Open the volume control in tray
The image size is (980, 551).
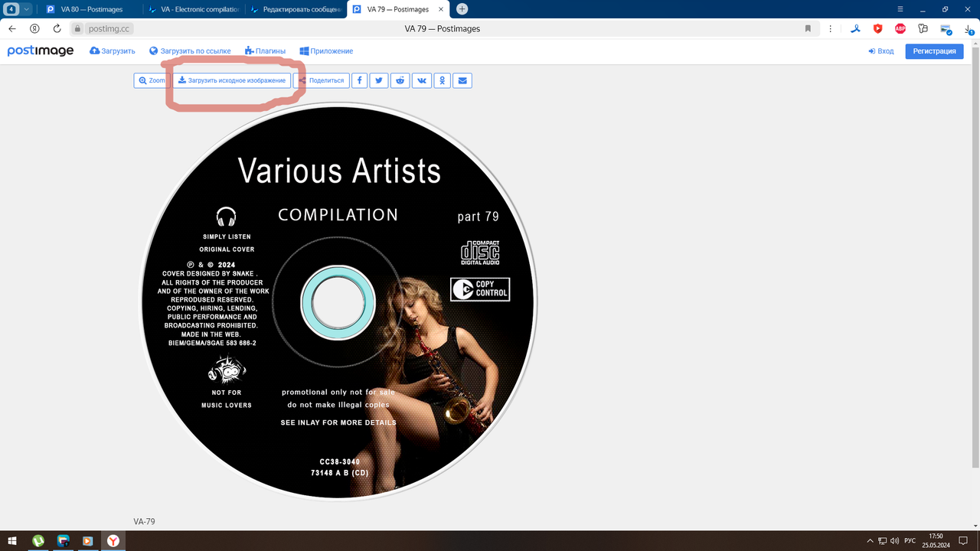click(894, 541)
